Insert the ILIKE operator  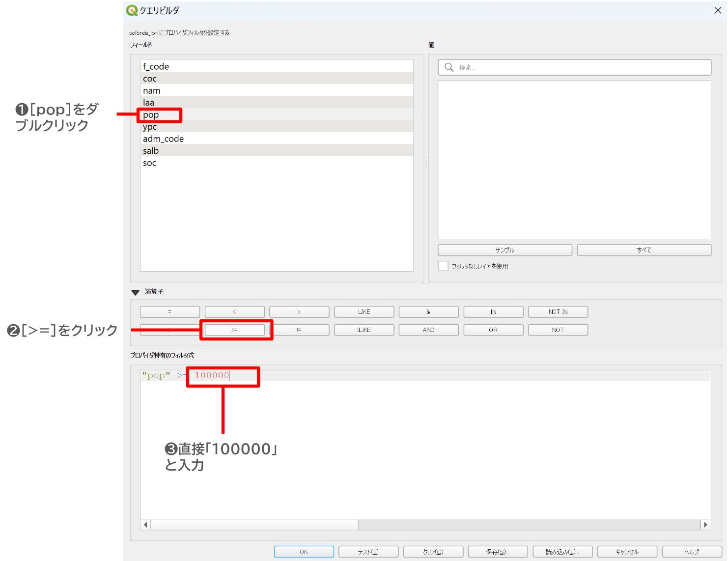[x=364, y=330]
